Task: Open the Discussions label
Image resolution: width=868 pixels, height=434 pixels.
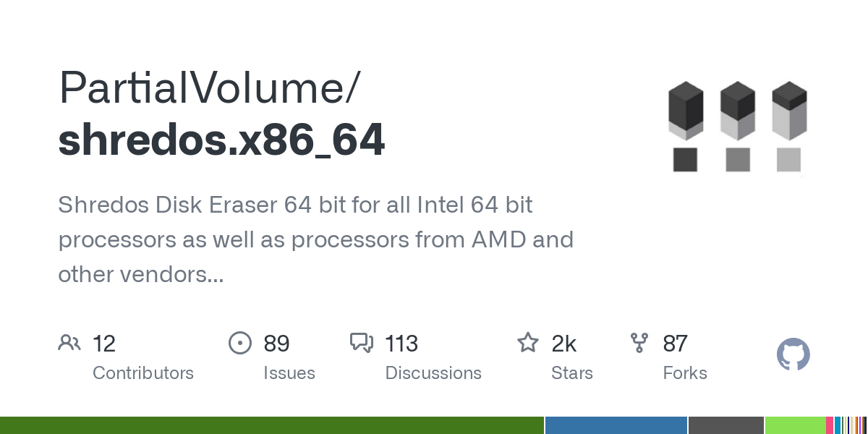Action: 433,373
